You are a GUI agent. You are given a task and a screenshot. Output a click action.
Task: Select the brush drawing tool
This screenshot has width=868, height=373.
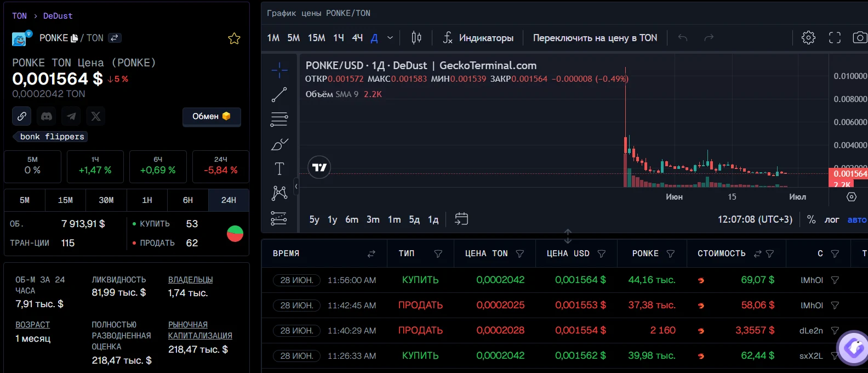[x=279, y=144]
